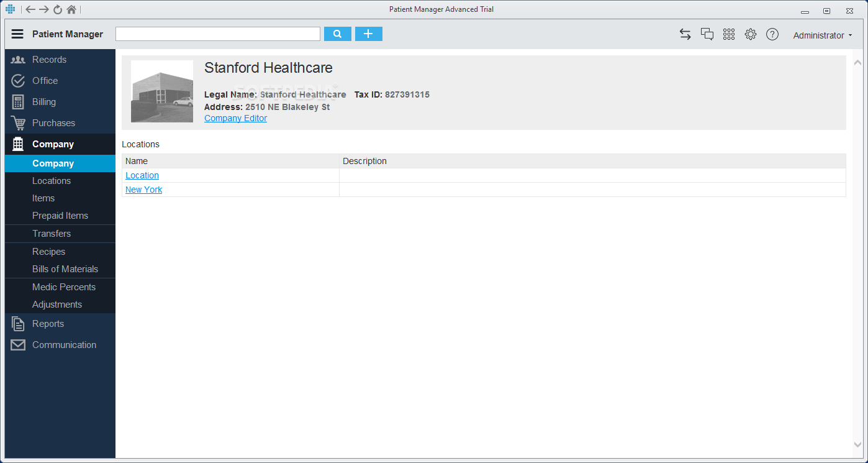
Task: Click the Purchases cart icon
Action: pos(18,123)
